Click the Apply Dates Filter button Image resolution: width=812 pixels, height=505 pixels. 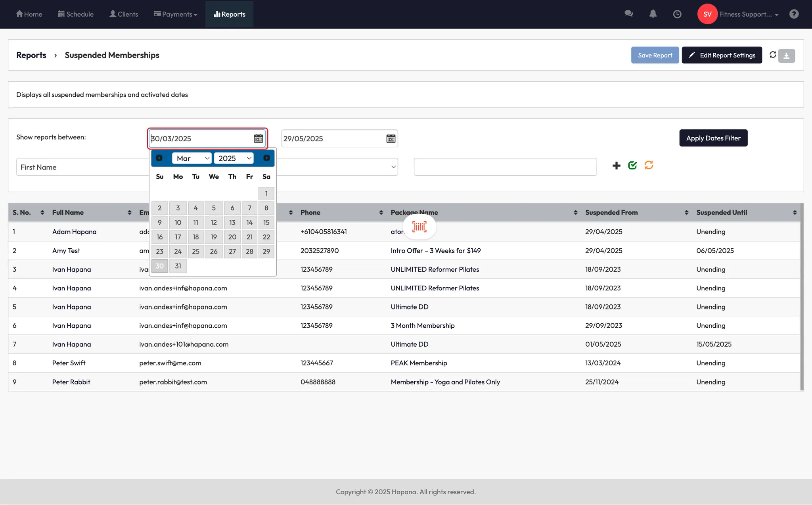(x=713, y=138)
